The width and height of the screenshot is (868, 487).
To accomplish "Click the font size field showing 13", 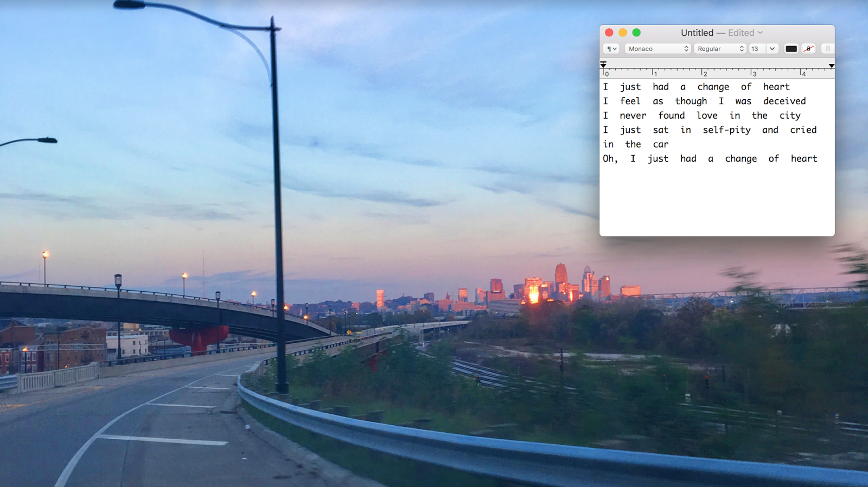I will [x=757, y=49].
